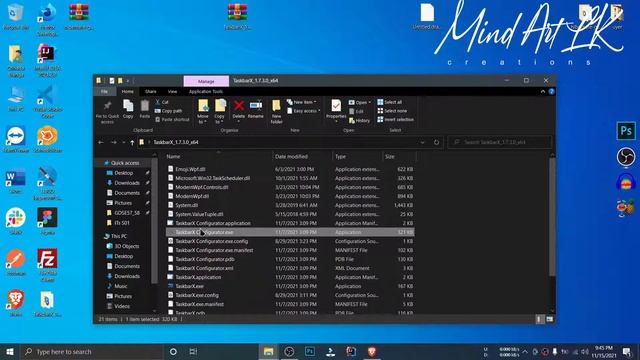
Task: Click the file list vertical scrollbar
Action: click(552, 216)
